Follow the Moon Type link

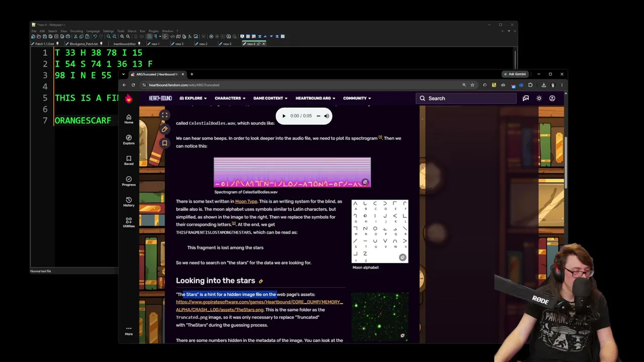click(246, 202)
